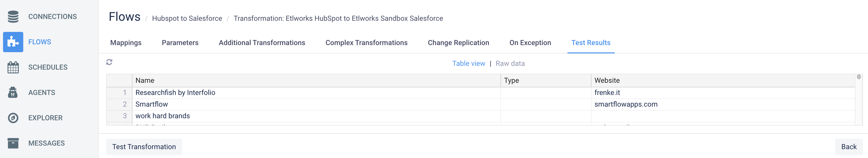868x158 pixels.
Task: Select Table view link
Action: tap(468, 64)
